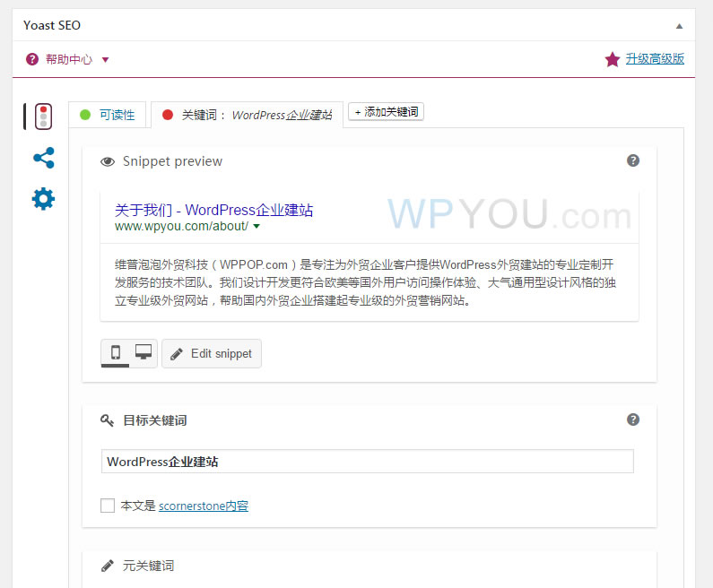
Task: Focus the focus keyword input field
Action: tap(368, 462)
